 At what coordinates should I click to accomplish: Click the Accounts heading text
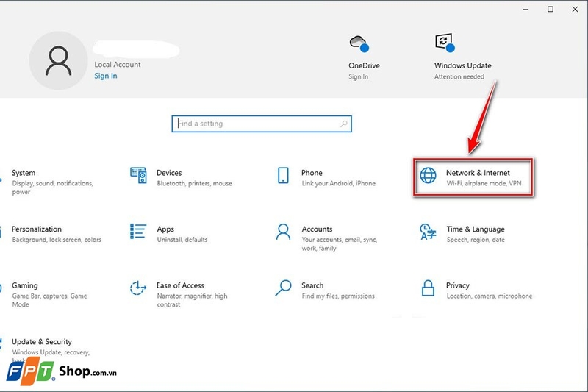pos(317,229)
